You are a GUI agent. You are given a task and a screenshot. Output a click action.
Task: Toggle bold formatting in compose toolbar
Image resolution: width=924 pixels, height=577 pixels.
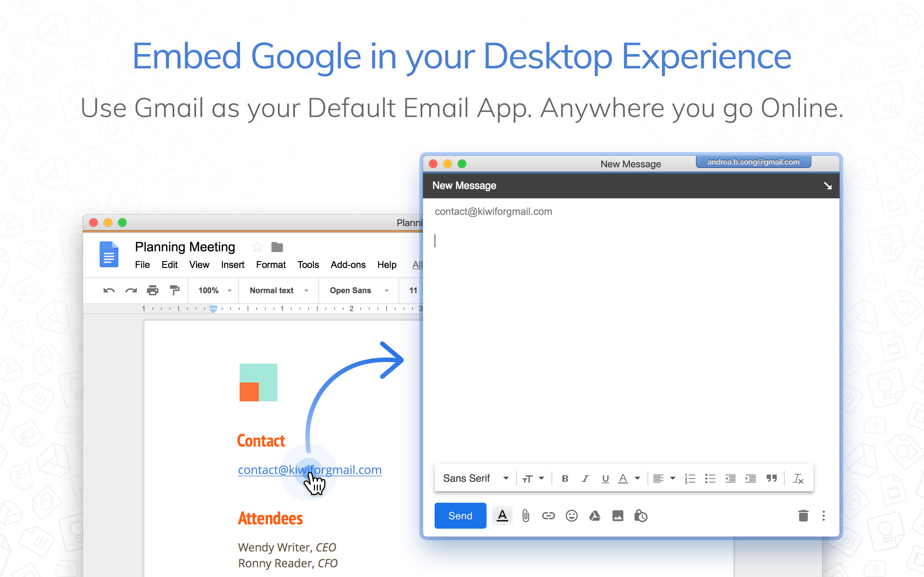[565, 479]
